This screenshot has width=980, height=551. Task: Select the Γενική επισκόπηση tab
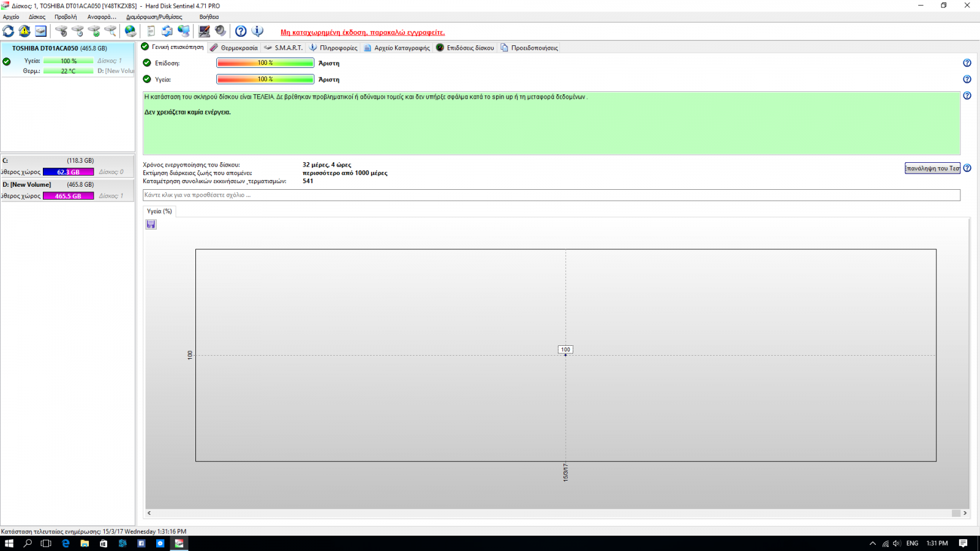172,47
